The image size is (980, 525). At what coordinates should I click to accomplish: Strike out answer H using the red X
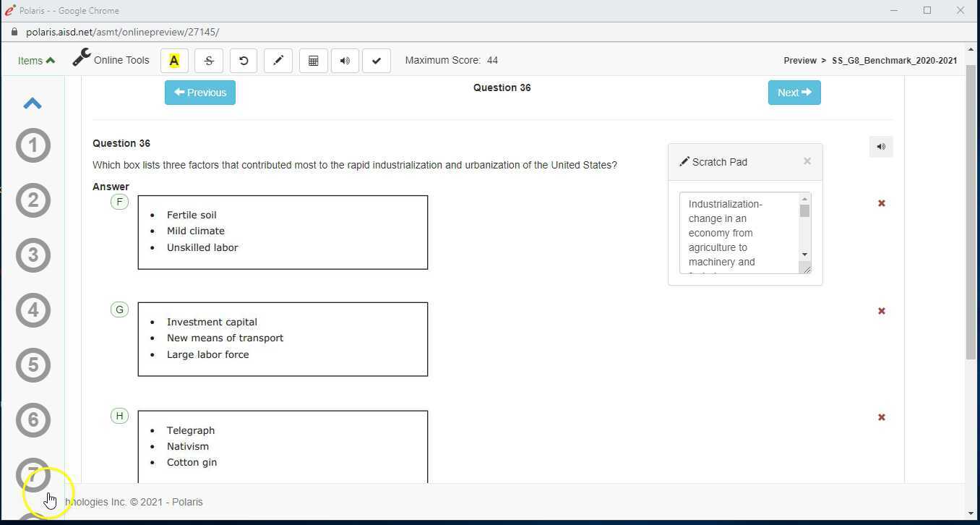click(882, 417)
